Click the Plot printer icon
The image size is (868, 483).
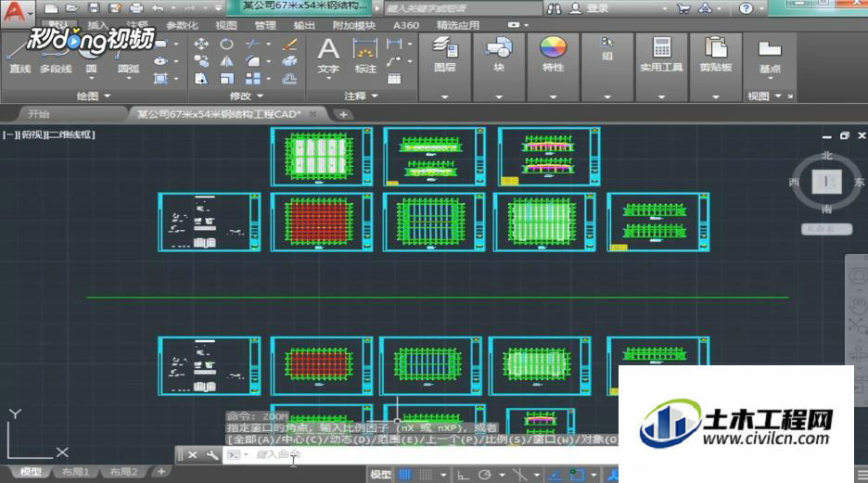(x=136, y=8)
